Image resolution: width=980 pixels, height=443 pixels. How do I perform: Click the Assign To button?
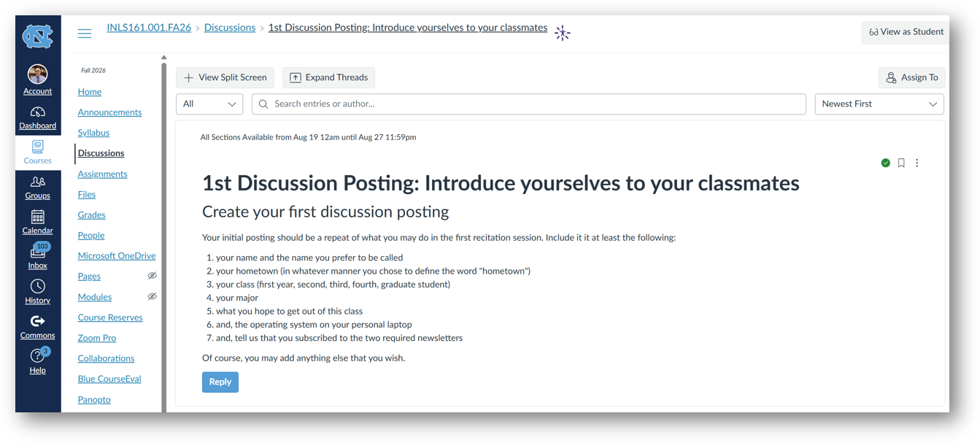click(x=912, y=77)
